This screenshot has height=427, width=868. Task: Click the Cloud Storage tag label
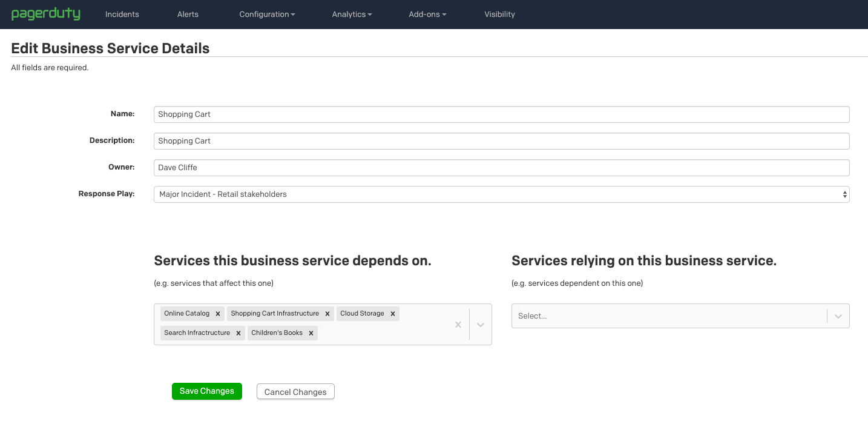(362, 314)
